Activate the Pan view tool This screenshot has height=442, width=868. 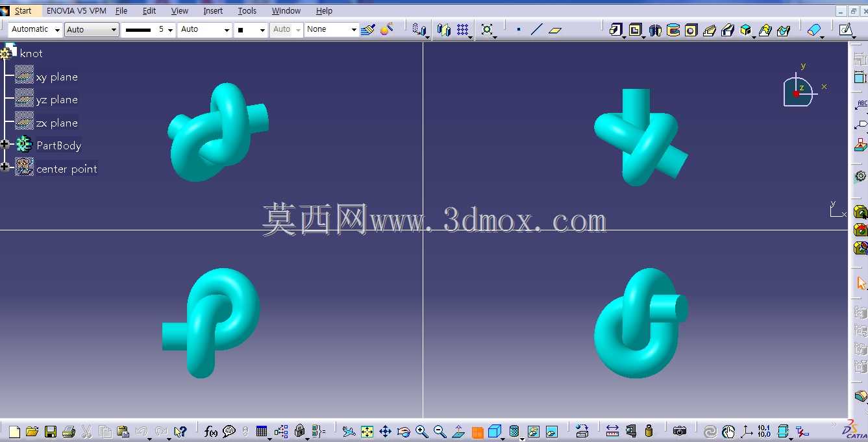385,432
